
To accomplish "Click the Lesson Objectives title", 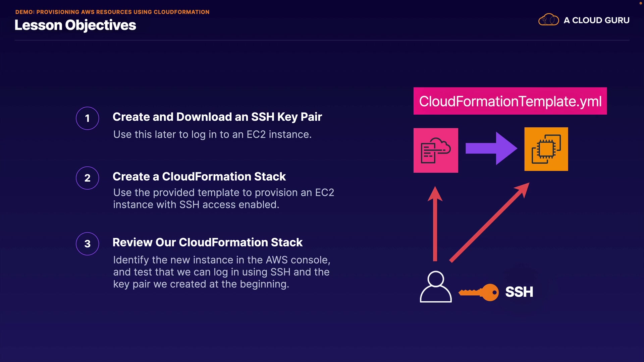I will tap(75, 25).
